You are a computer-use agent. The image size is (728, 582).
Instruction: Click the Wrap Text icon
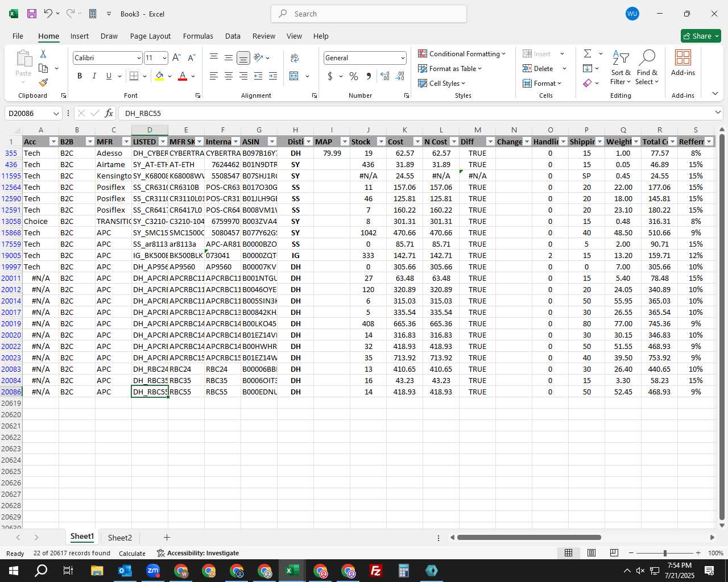coord(295,58)
